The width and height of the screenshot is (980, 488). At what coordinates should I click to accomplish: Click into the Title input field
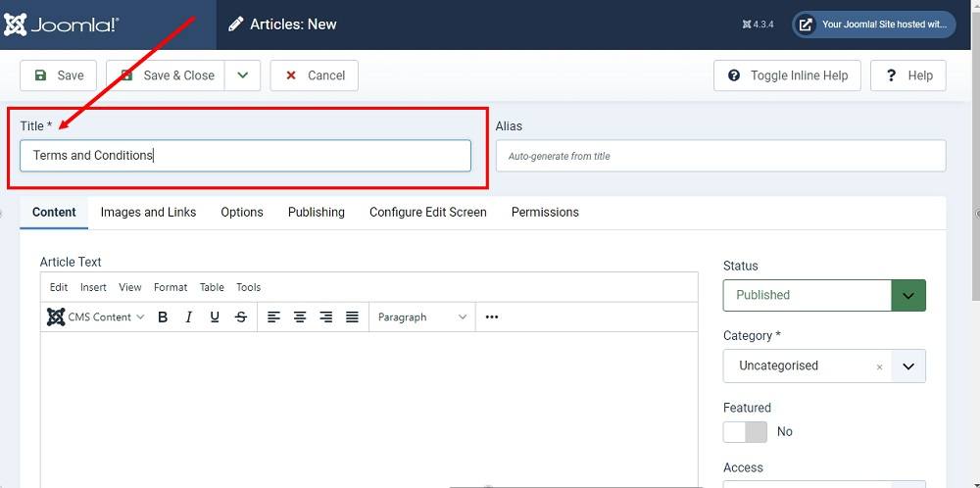(x=245, y=156)
